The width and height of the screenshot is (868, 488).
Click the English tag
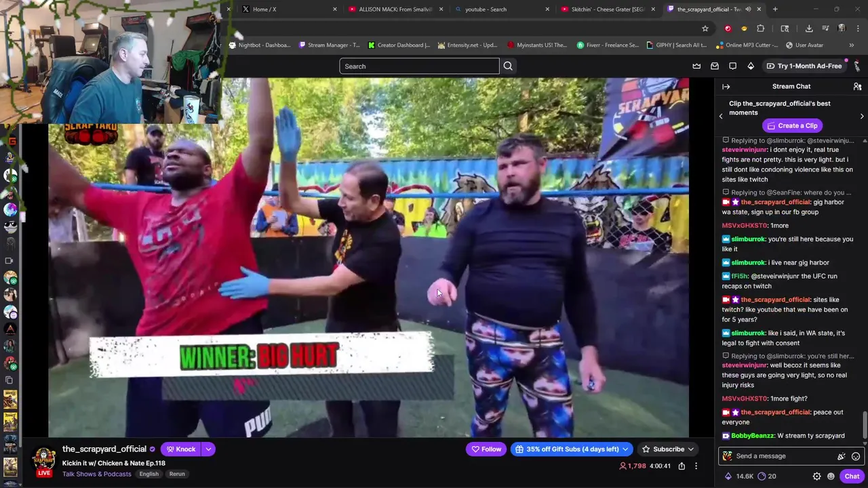(x=149, y=474)
